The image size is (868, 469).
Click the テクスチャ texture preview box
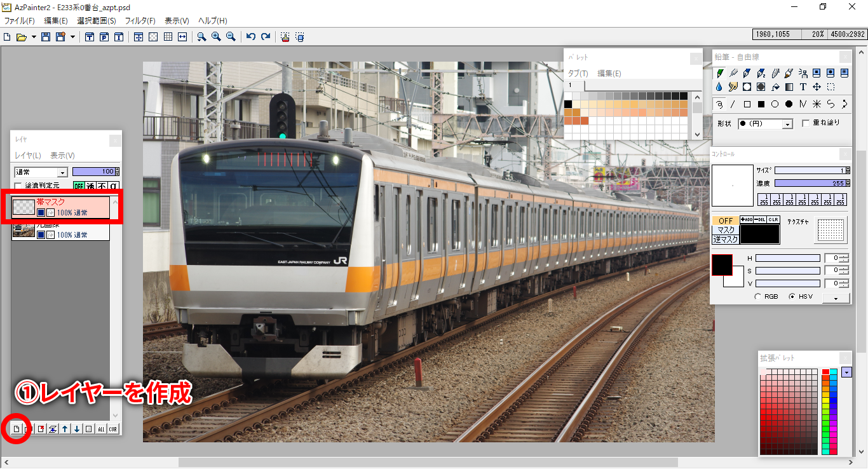pos(832,229)
